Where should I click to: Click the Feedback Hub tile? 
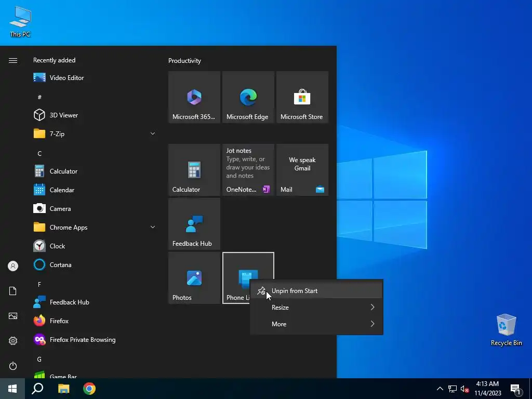point(194,224)
